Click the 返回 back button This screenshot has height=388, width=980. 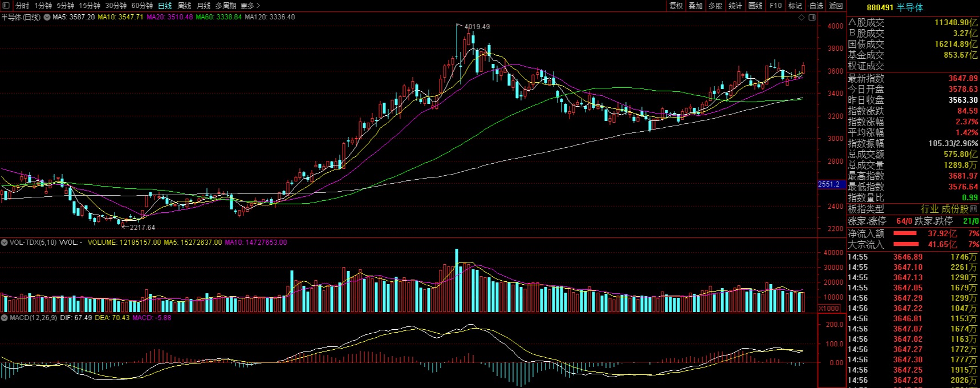click(x=836, y=6)
